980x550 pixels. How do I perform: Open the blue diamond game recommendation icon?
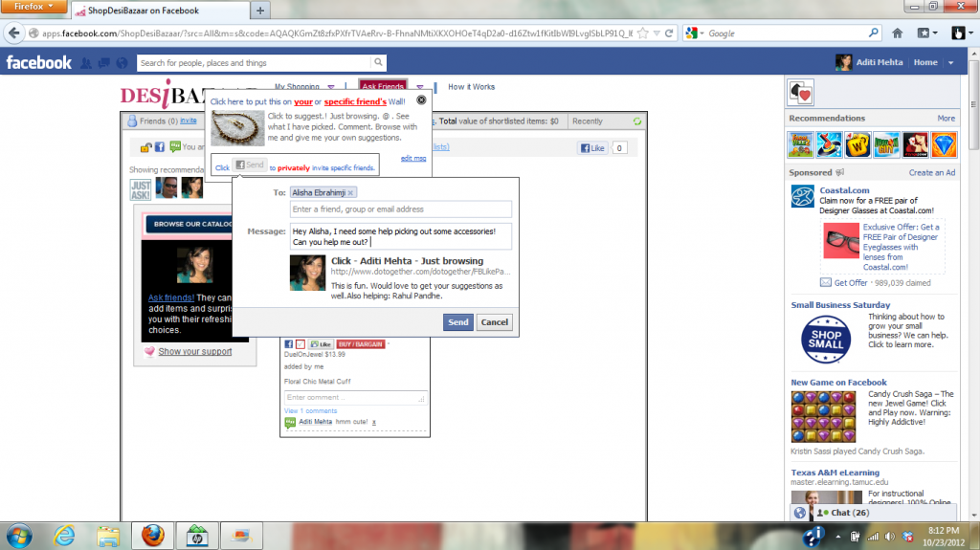pyautogui.click(x=944, y=145)
